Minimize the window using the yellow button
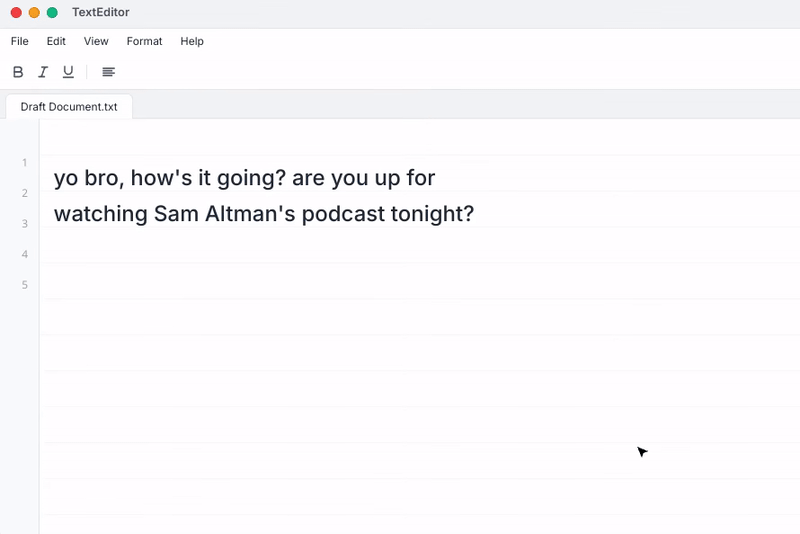Image resolution: width=800 pixels, height=534 pixels. point(34,13)
